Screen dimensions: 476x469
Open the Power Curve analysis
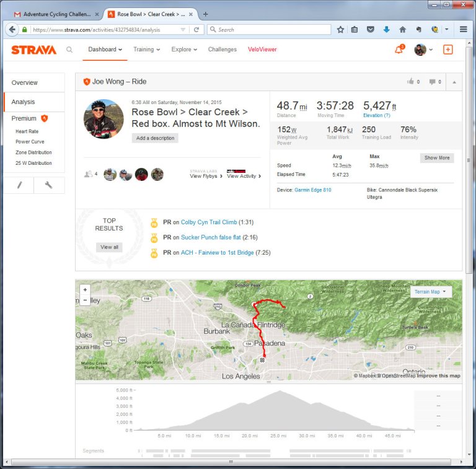pos(30,142)
